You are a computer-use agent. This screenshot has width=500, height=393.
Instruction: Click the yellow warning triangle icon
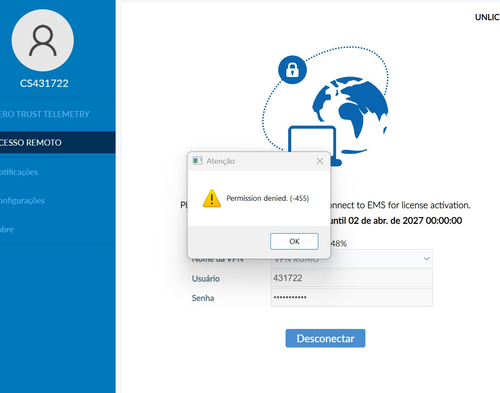pyautogui.click(x=212, y=199)
